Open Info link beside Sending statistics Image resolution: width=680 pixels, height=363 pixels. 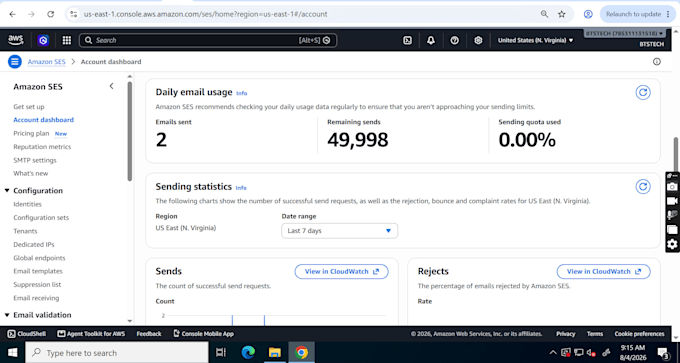241,188
